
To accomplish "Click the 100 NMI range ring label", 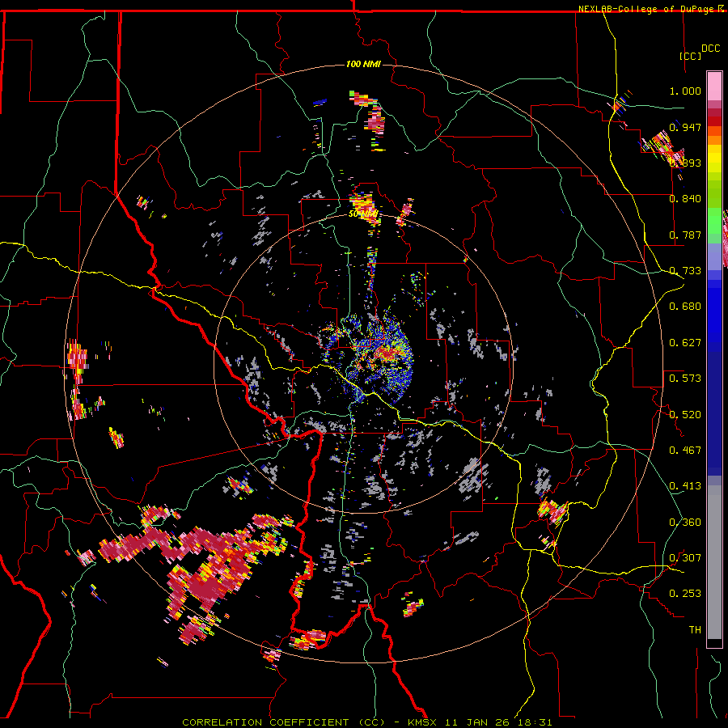I will [x=363, y=64].
